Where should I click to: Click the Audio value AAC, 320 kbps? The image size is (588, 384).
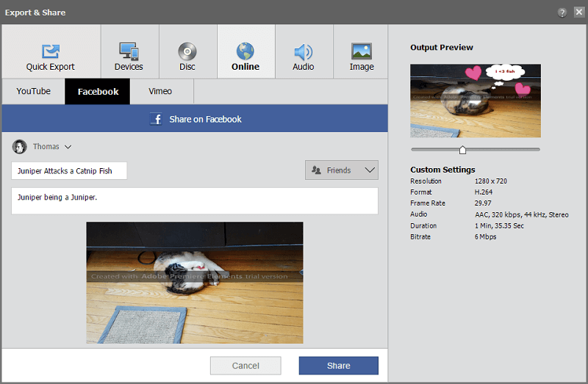pos(521,214)
